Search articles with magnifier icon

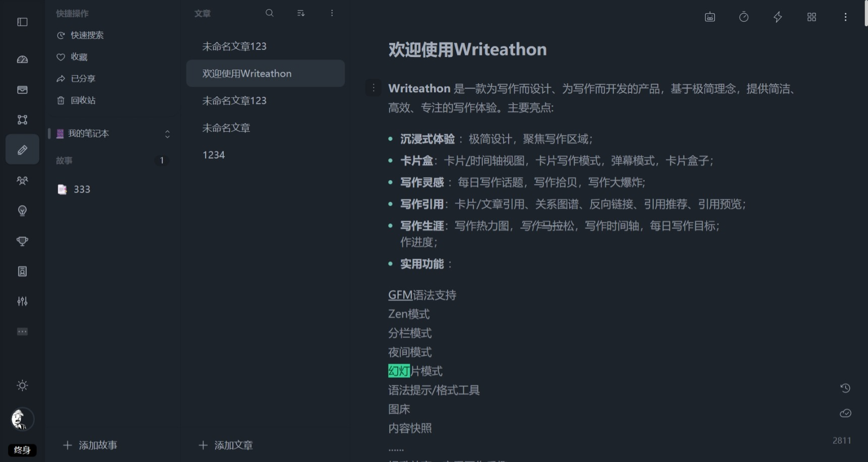click(270, 13)
